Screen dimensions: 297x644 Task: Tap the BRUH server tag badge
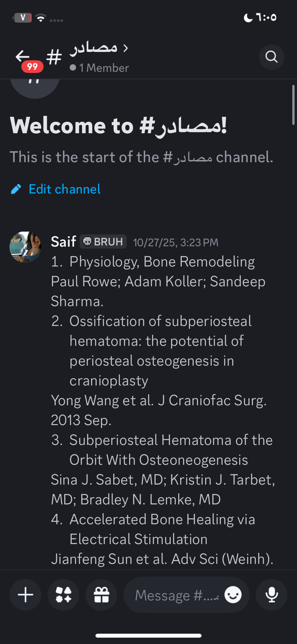tap(103, 241)
